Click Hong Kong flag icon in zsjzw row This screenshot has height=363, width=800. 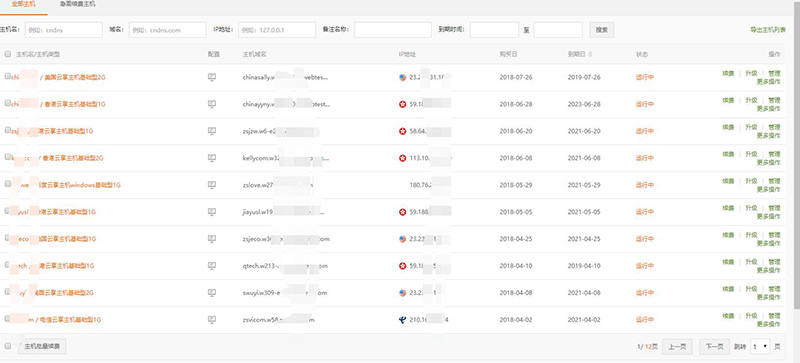click(x=403, y=131)
